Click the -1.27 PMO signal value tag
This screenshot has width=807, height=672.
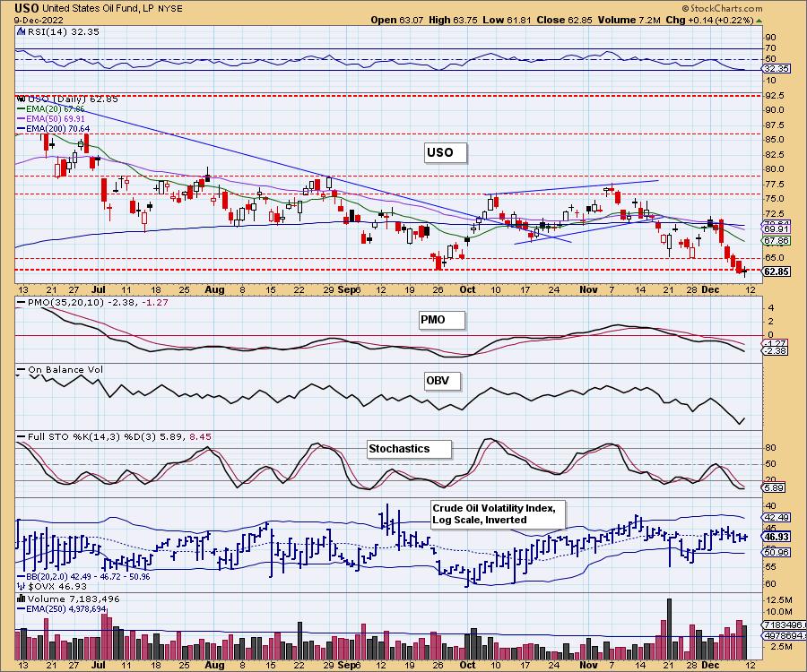coord(774,343)
